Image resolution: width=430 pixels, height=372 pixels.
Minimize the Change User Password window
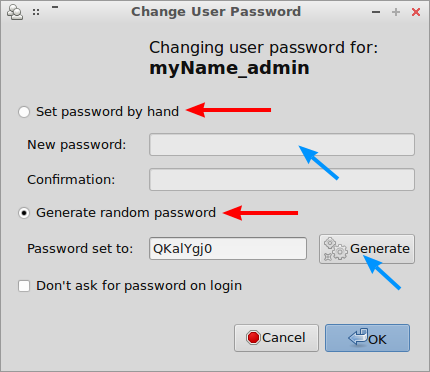pos(376,12)
